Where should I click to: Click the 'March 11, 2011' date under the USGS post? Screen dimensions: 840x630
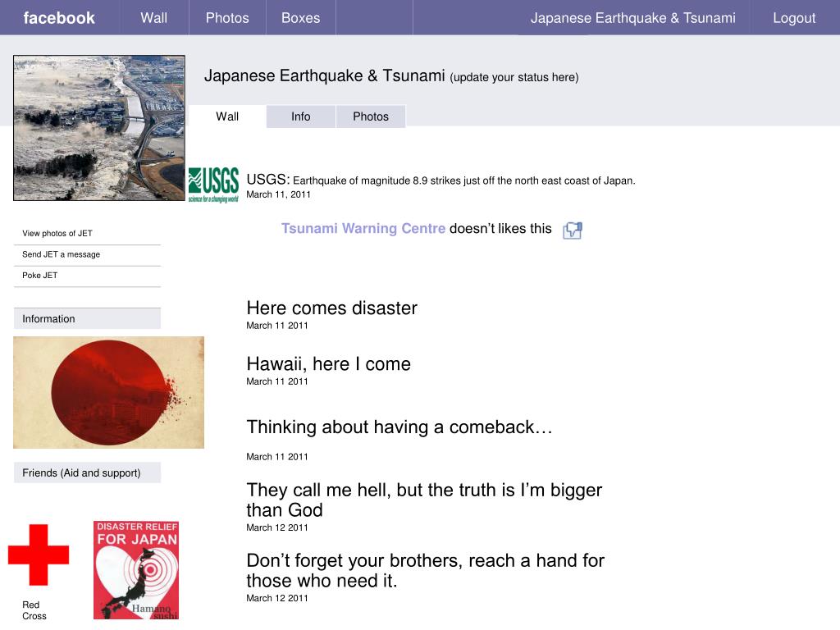[279, 194]
